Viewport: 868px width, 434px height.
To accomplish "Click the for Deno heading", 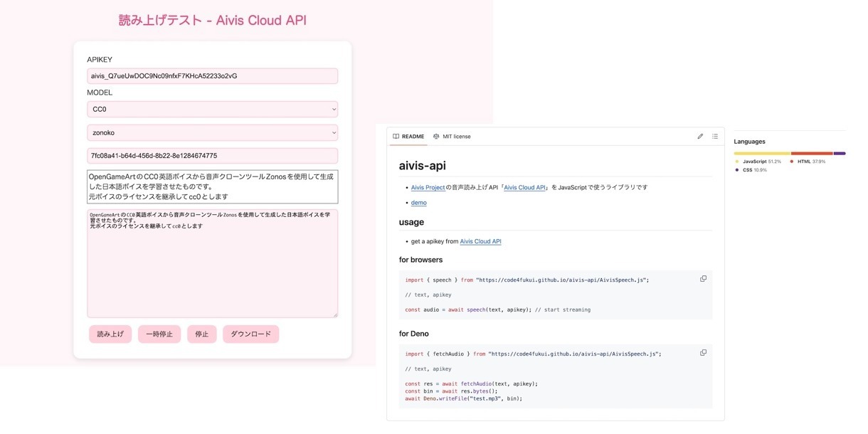I will tap(414, 334).
